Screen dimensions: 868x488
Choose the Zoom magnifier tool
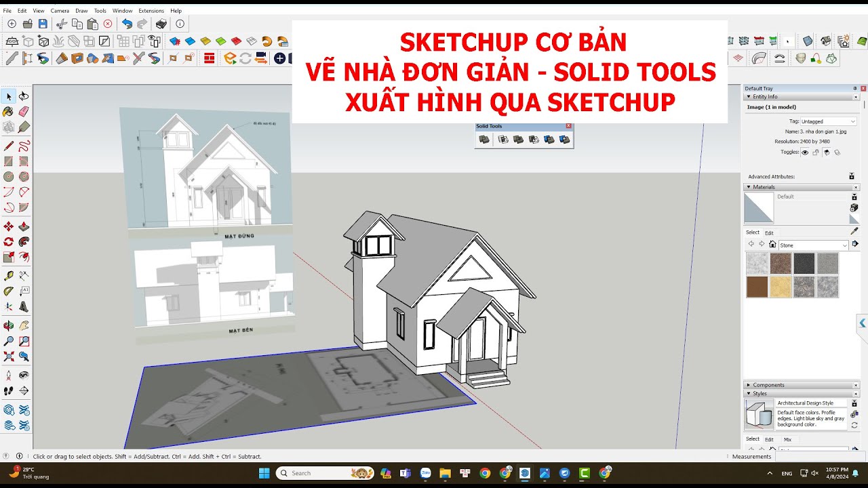(9, 342)
